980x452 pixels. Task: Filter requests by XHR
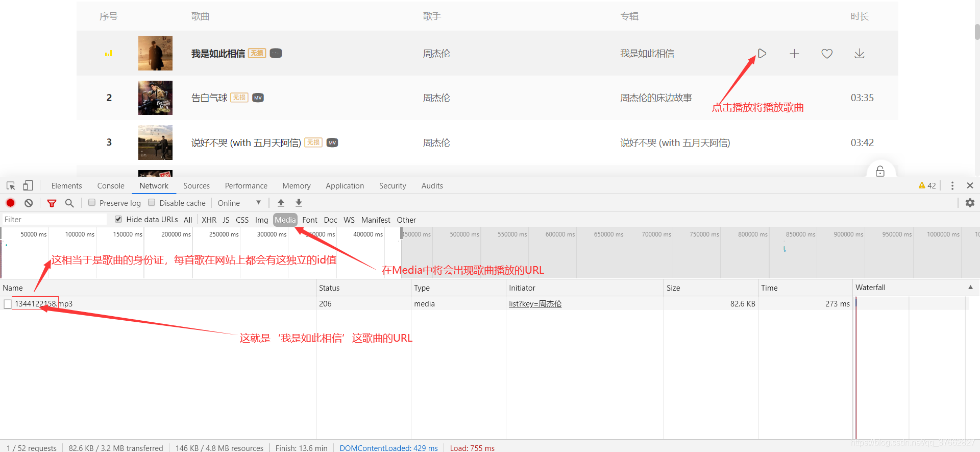(209, 220)
